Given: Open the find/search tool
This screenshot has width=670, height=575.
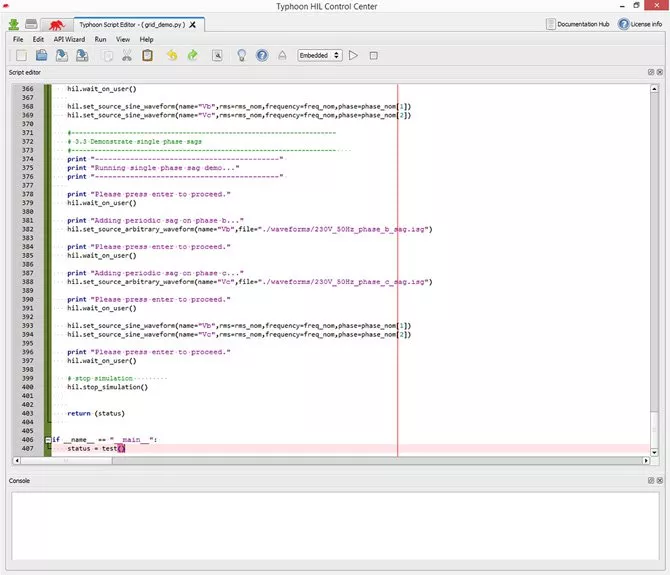Looking at the screenshot, I should [217, 56].
